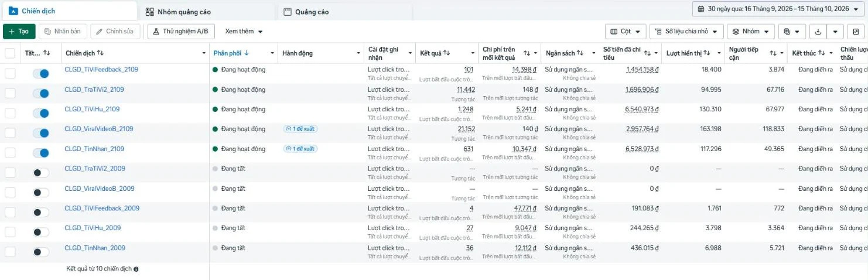
Task: Open Lượt hiển thị column options arrow
Action: (x=719, y=53)
